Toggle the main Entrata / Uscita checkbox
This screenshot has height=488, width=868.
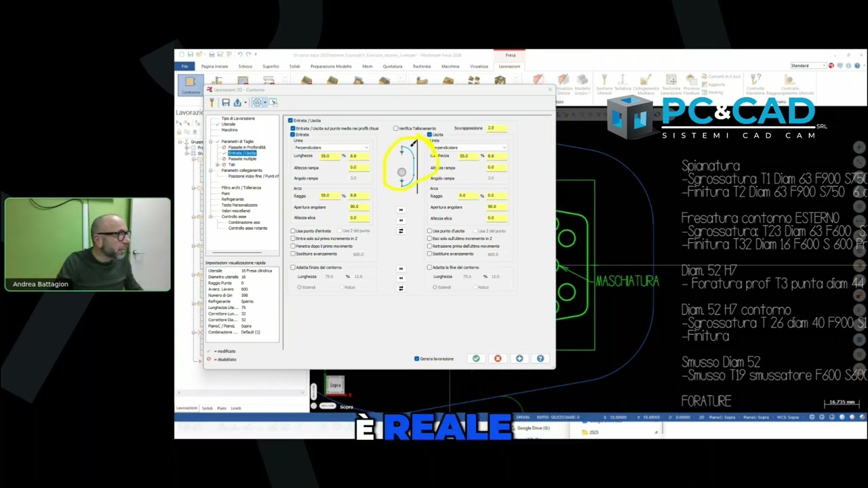[x=291, y=121]
